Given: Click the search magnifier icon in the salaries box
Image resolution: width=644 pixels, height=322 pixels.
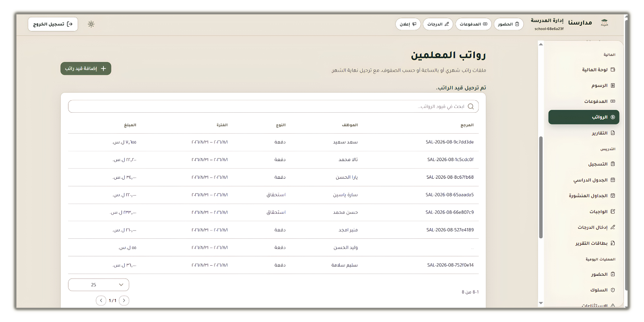Looking at the screenshot, I should [x=471, y=106].
